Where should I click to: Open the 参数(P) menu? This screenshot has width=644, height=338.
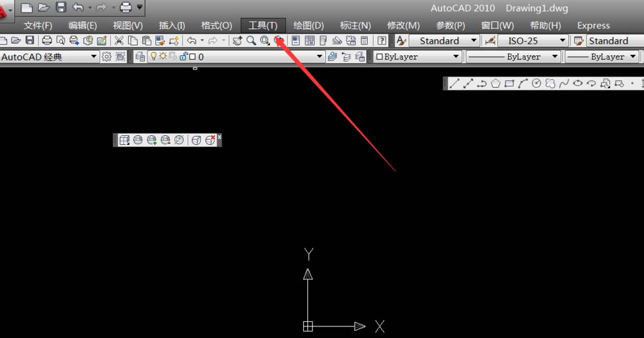click(x=451, y=26)
